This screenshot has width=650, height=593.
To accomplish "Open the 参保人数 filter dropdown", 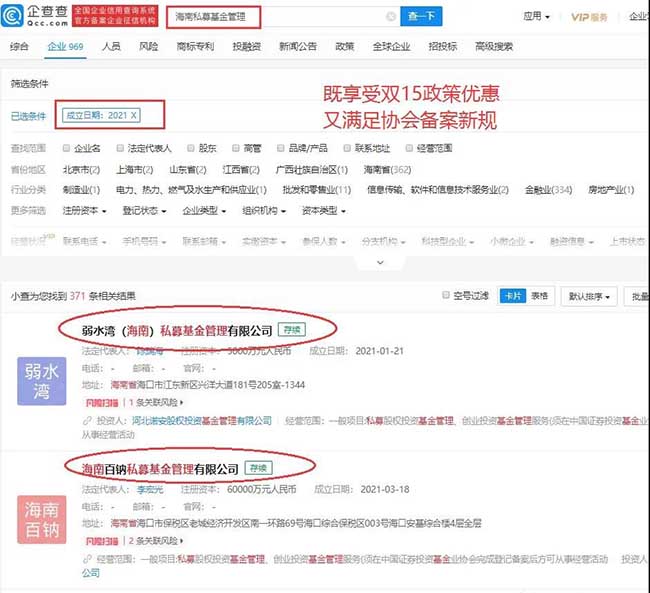I will [x=323, y=241].
